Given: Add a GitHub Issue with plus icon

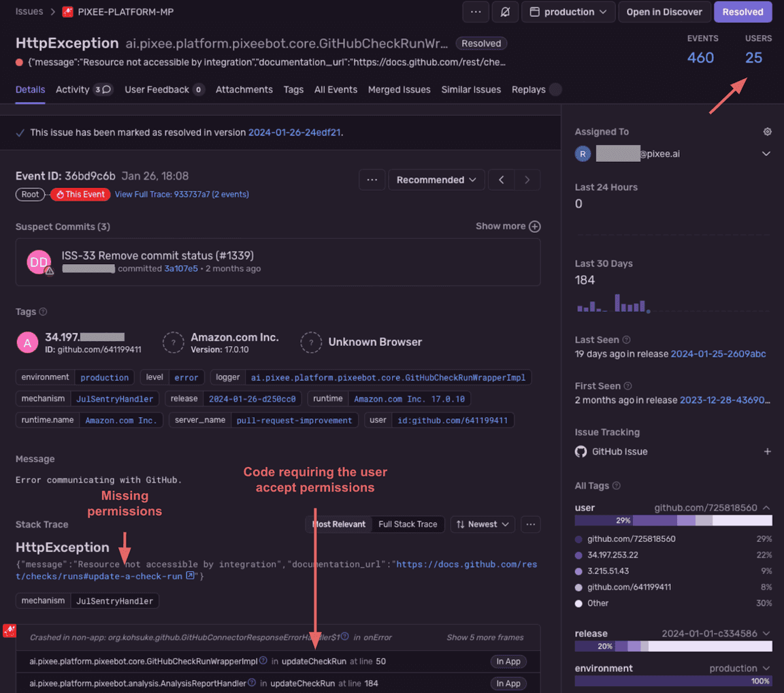Looking at the screenshot, I should tap(767, 451).
